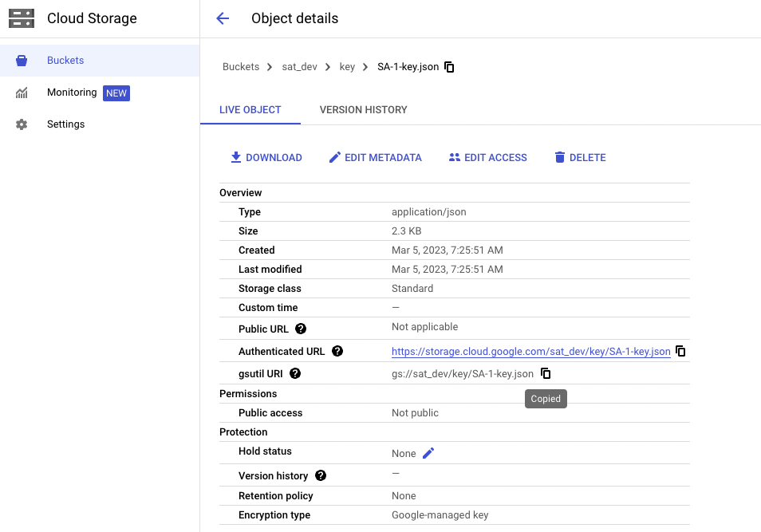
Task: Click the Edit Access button
Action: (x=487, y=157)
